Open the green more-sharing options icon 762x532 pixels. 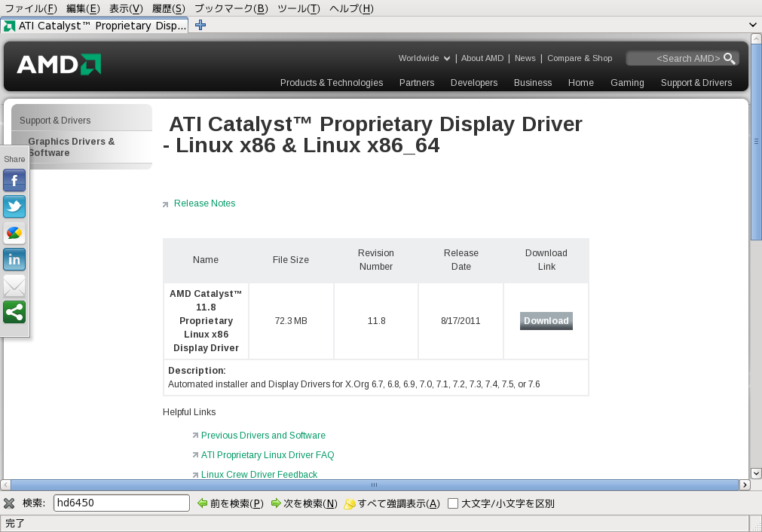pyautogui.click(x=14, y=312)
